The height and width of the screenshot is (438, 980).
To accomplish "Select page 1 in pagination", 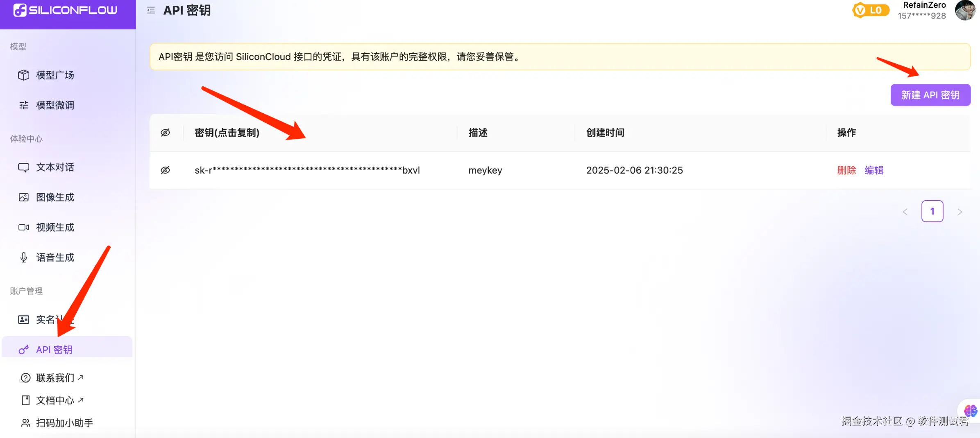I will coord(932,211).
